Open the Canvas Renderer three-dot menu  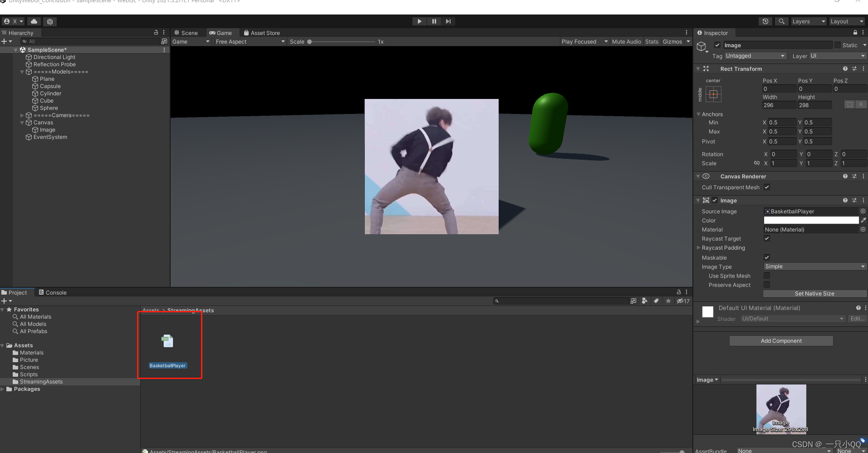pyautogui.click(x=863, y=176)
